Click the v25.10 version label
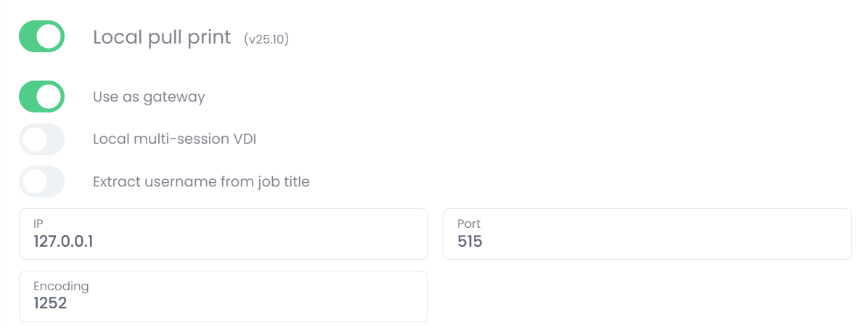 tap(267, 39)
